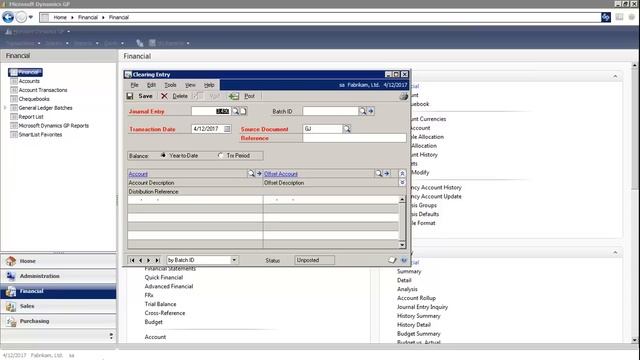Click the Source Document field with GJ
The image size is (640, 360).
pos(322,129)
